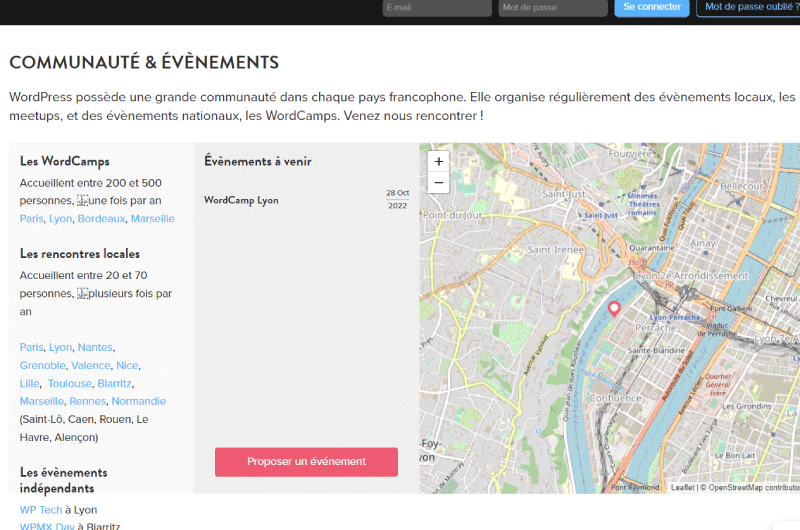Open the Lyon WordCamp link
This screenshot has height=530, width=800.
[60, 218]
